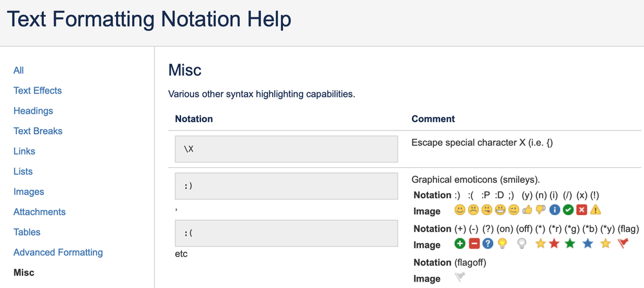The image size is (644, 288).
Task: Click the red X error icon
Action: [581, 211]
